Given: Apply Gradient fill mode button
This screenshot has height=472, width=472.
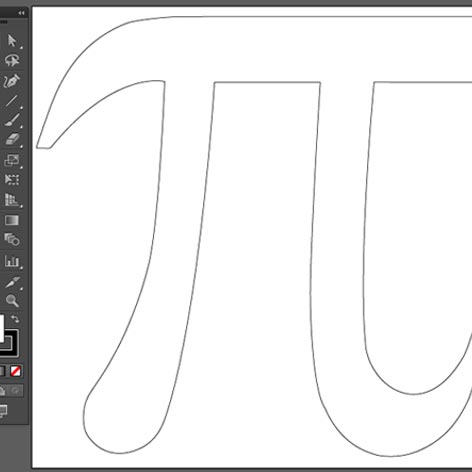Looking at the screenshot, I should [x=2, y=371].
